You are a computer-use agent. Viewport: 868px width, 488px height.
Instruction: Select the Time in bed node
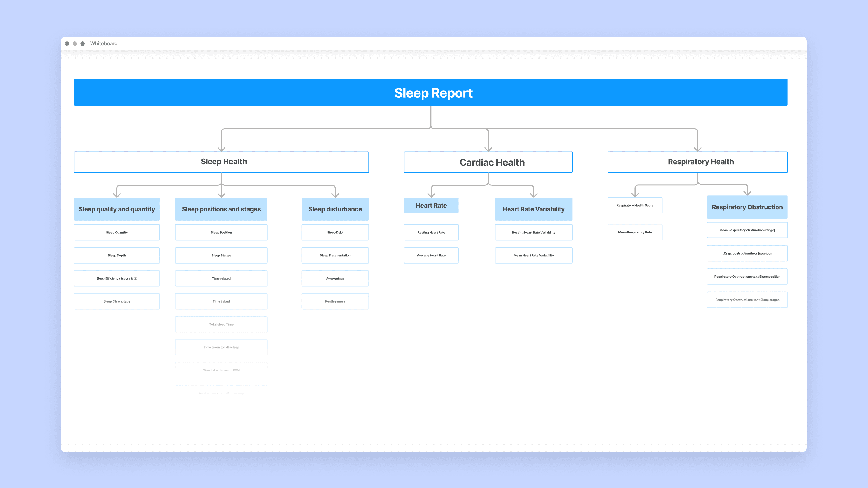point(221,301)
